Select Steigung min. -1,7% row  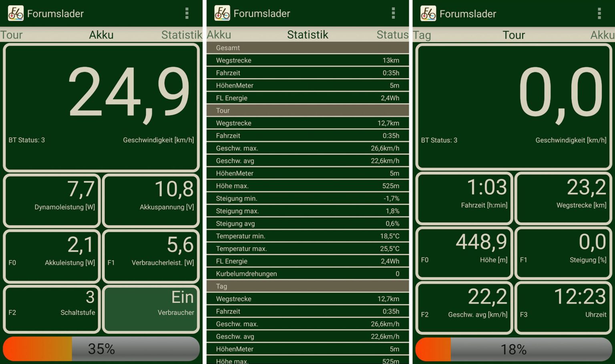tap(307, 198)
